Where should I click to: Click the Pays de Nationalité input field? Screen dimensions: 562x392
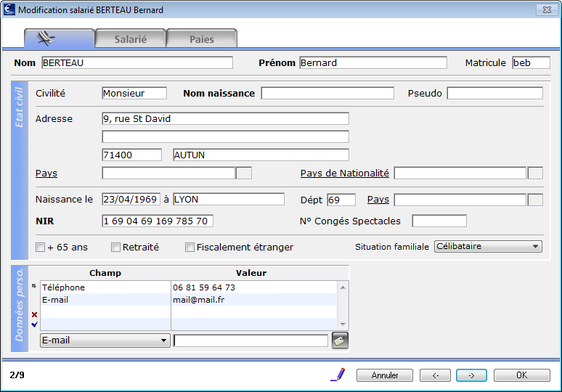(x=460, y=173)
